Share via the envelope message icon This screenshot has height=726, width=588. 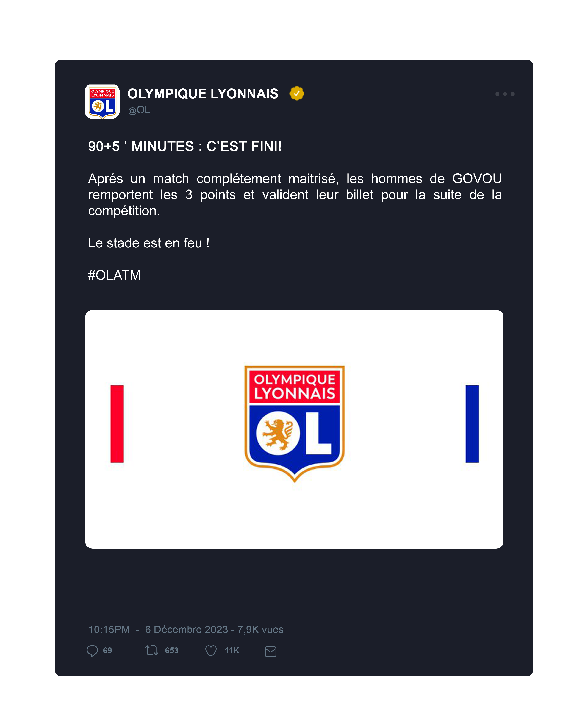[270, 651]
